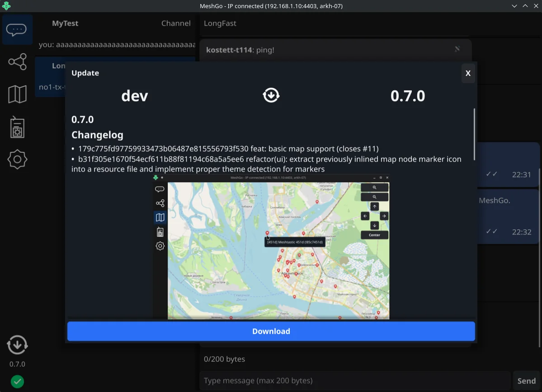
Task: Maximize the MeshGo window from title bar
Action: (525, 6)
